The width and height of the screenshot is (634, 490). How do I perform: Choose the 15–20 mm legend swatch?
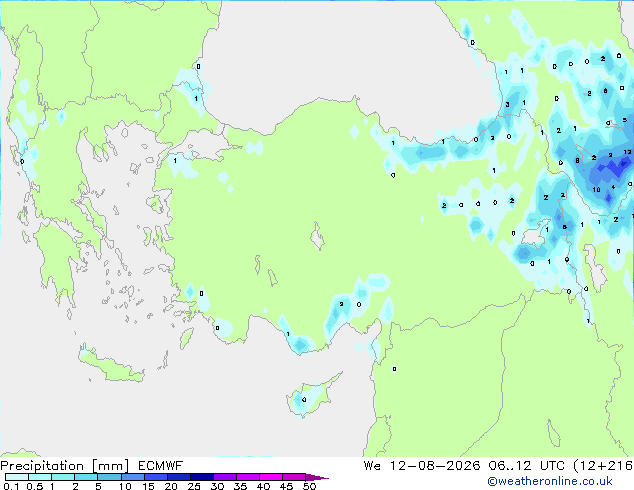click(x=155, y=477)
